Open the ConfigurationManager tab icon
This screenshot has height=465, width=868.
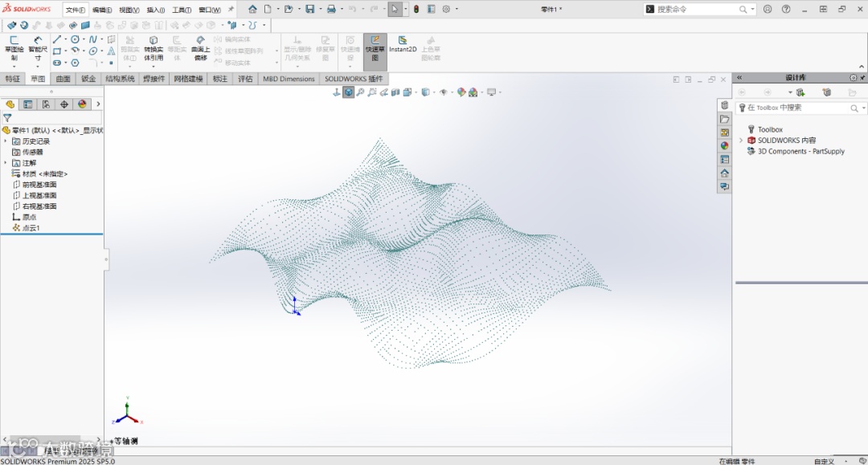point(46,104)
